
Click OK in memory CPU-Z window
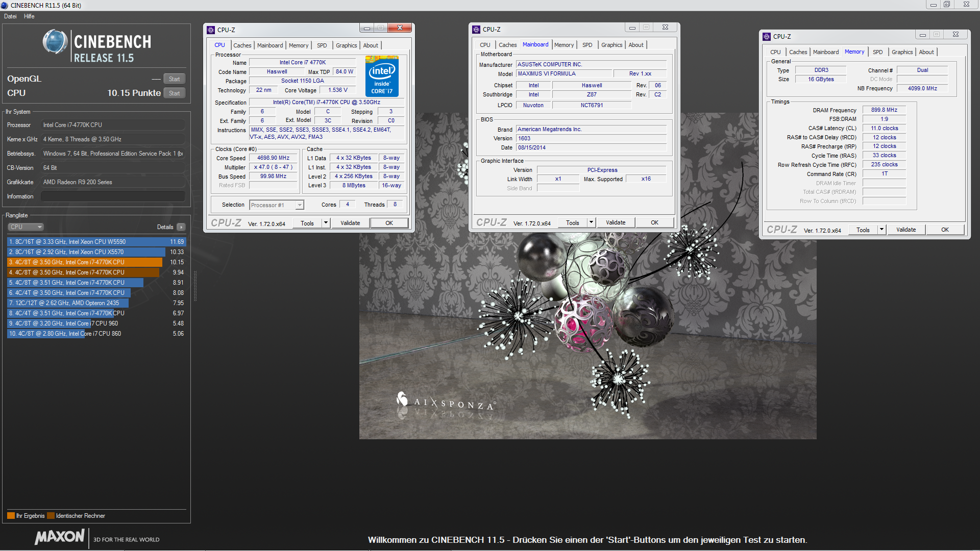945,230
